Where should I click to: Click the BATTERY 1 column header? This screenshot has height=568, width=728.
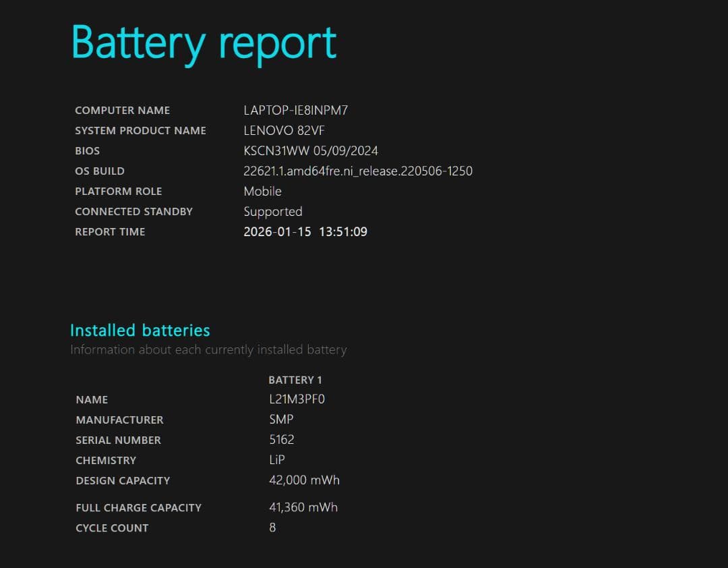pos(295,380)
